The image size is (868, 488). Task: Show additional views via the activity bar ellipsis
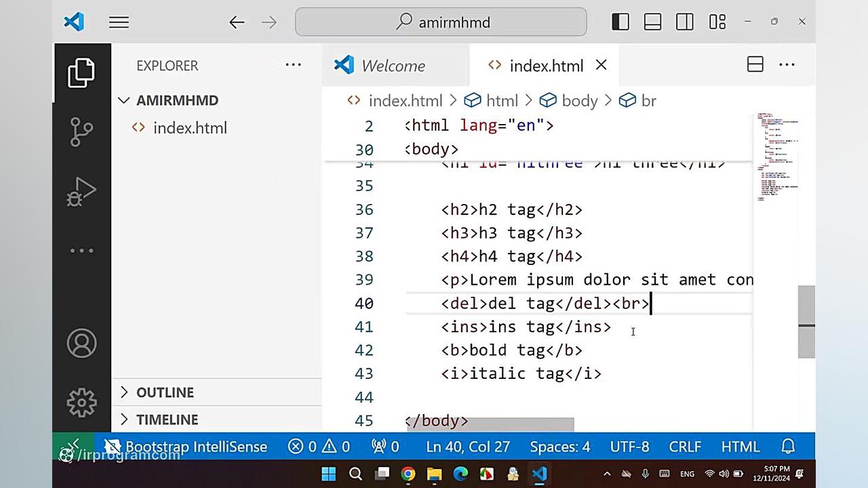point(81,251)
